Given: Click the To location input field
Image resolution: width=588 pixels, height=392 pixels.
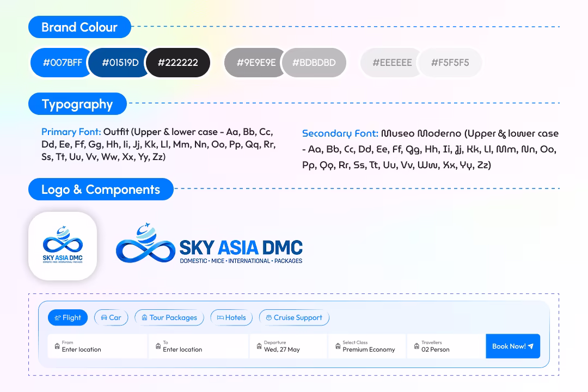Looking at the screenshot, I should click(x=198, y=346).
